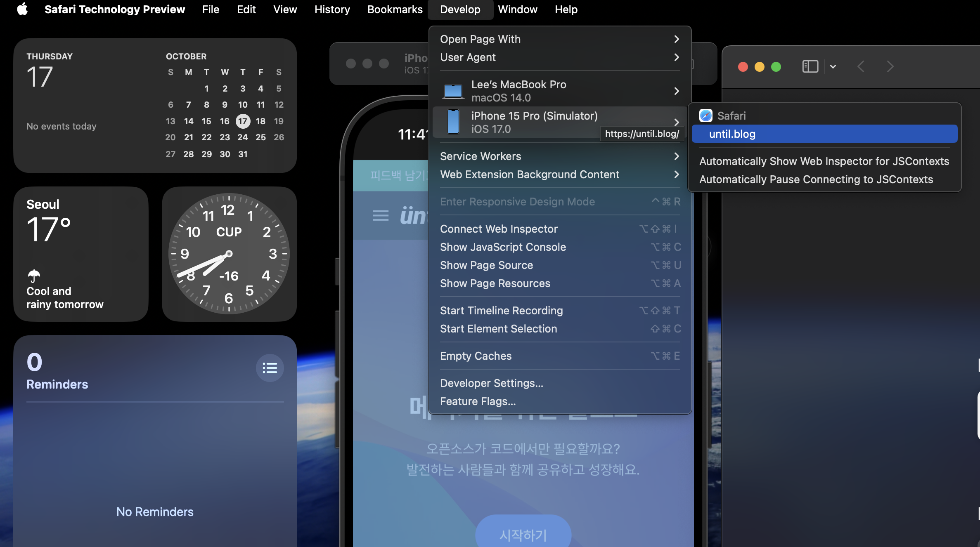Click Safari window yellow minimize button
The height and width of the screenshot is (547, 980).
pos(760,67)
